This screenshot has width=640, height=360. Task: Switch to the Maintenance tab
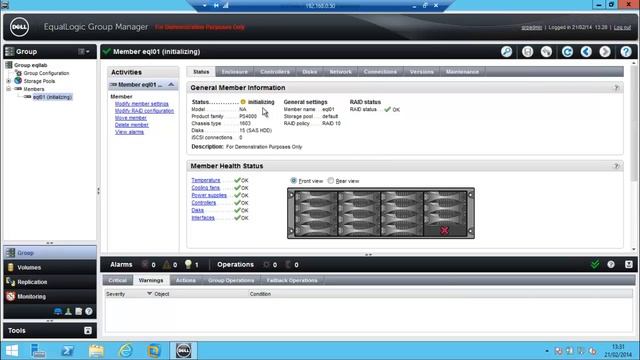click(462, 71)
